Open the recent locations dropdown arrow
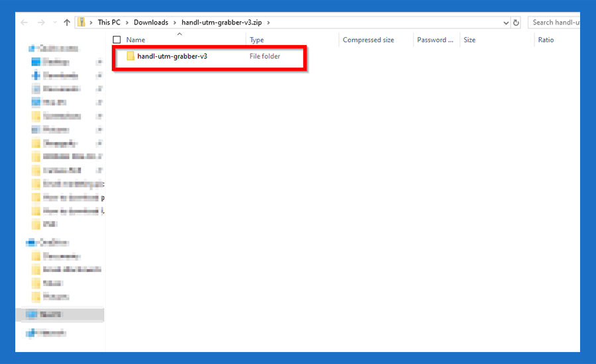The width and height of the screenshot is (596, 364). click(54, 23)
